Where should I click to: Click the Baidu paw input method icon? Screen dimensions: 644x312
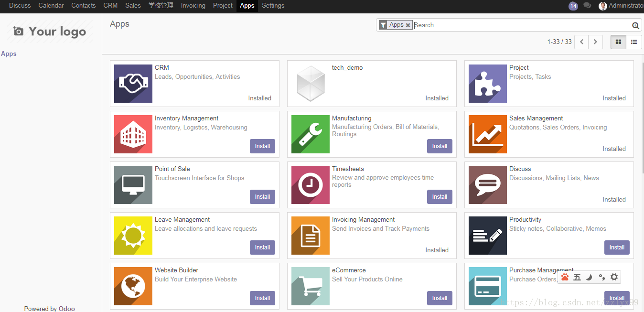point(565,277)
